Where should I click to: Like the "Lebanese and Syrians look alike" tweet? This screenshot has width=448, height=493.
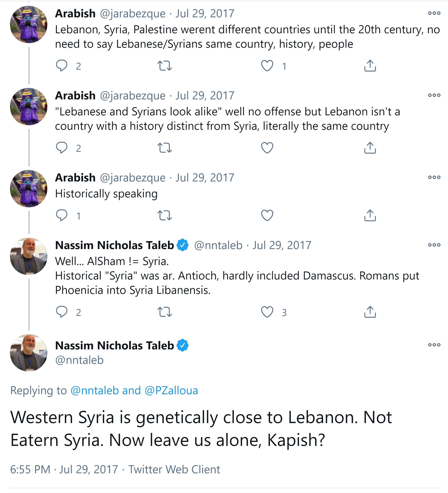click(267, 148)
